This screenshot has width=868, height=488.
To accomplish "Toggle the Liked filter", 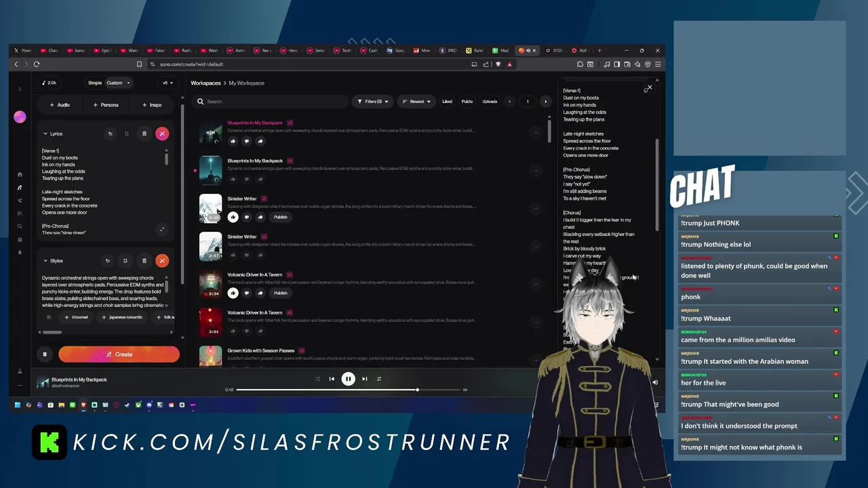I will click(x=447, y=102).
